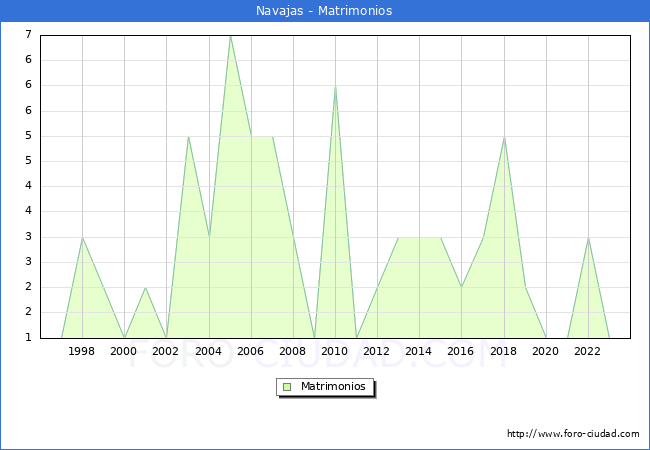Select the 2000 label on the x-axis
650x450 pixels.
click(124, 351)
